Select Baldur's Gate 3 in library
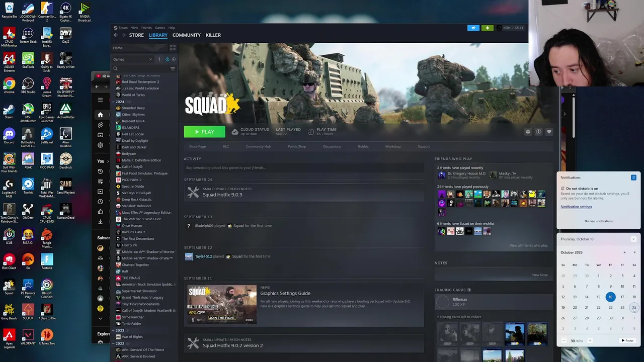Viewport: 644px width, 362px height. tap(133, 232)
